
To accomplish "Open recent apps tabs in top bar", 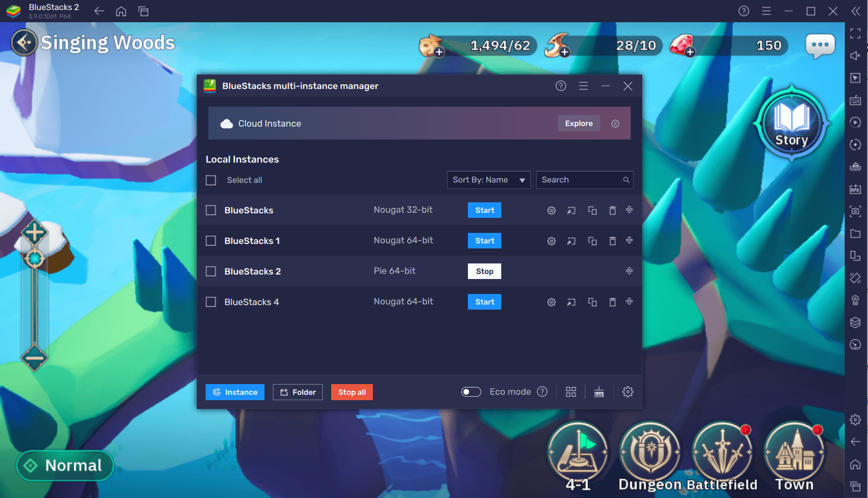I will tap(143, 11).
